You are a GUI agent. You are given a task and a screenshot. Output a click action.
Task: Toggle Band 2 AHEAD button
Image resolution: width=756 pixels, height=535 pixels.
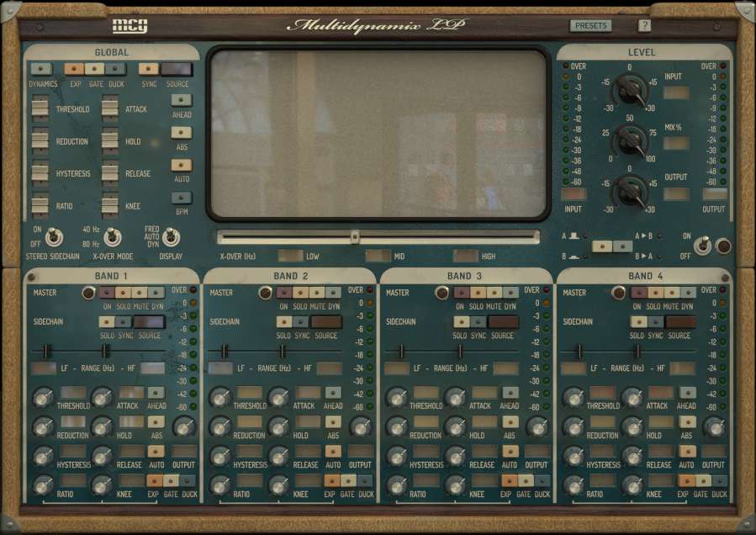tap(333, 392)
